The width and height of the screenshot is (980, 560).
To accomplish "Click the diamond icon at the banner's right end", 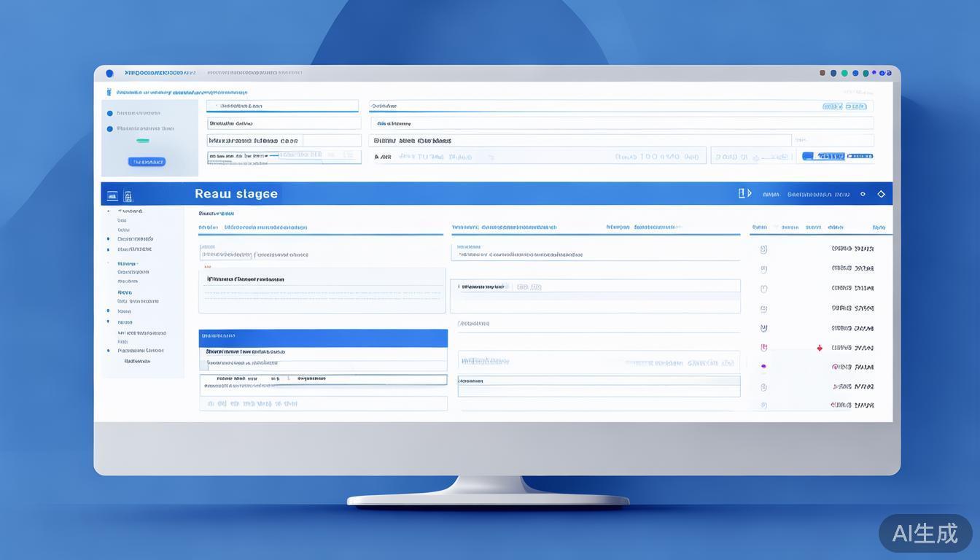I will (881, 194).
